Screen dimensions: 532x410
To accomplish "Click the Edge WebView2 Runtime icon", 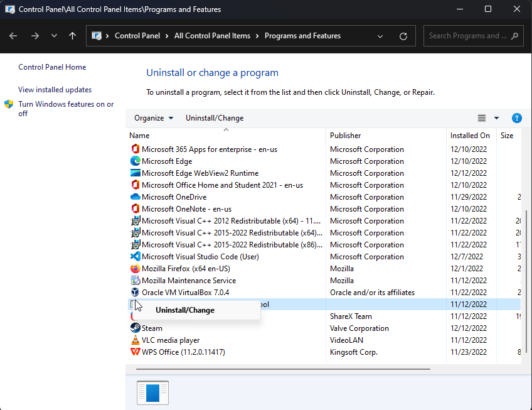I will coord(135,173).
